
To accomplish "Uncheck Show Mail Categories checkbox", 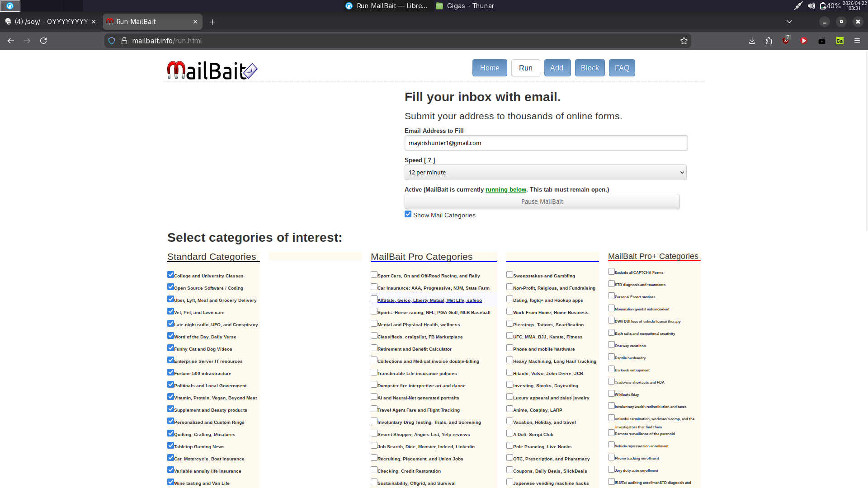I will click(x=408, y=214).
